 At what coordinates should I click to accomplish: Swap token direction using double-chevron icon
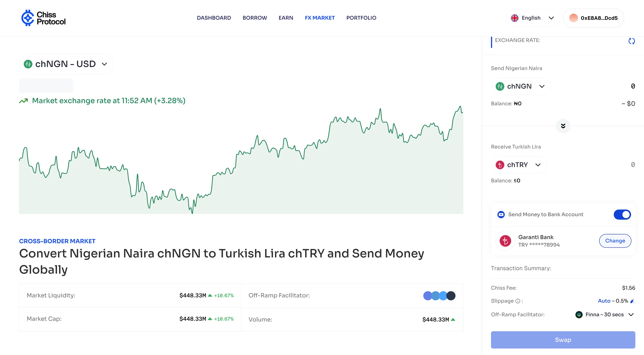[563, 126]
